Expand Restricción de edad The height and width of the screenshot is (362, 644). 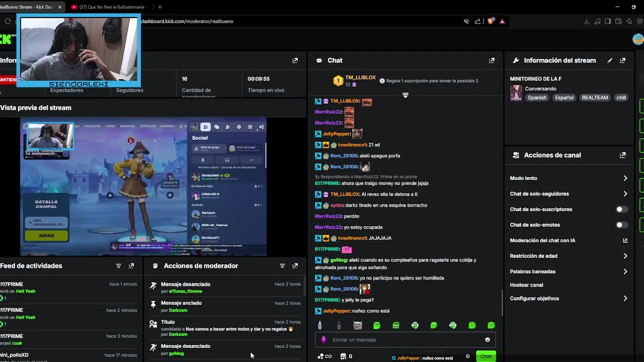(x=625, y=256)
